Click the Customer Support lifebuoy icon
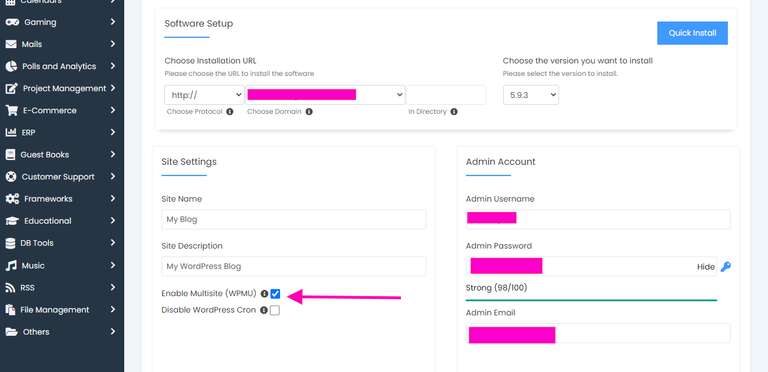Image resolution: width=768 pixels, height=372 pixels. [11, 177]
